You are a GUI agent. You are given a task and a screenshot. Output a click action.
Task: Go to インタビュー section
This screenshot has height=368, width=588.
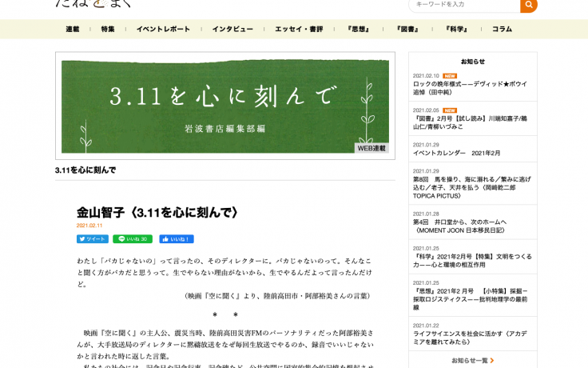[232, 29]
